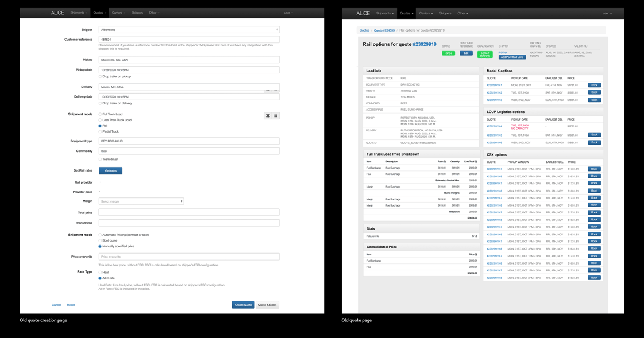Book the LOUP option #23929919-5
Image resolution: width=644 pixels, height=338 pixels.
tap(594, 134)
